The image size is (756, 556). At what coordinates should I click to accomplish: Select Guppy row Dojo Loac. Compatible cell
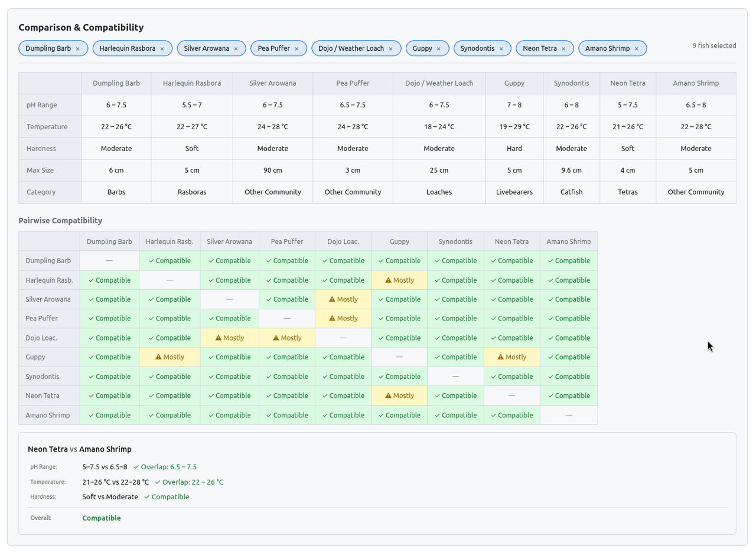[343, 357]
